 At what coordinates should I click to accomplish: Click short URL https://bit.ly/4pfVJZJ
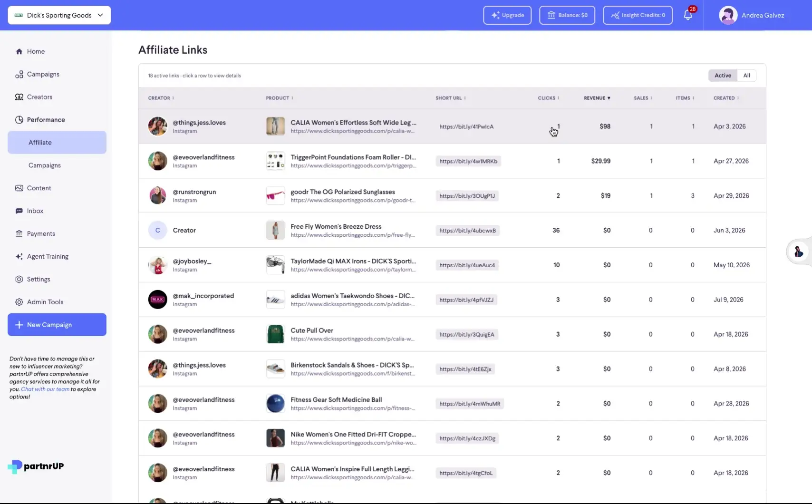click(x=466, y=300)
